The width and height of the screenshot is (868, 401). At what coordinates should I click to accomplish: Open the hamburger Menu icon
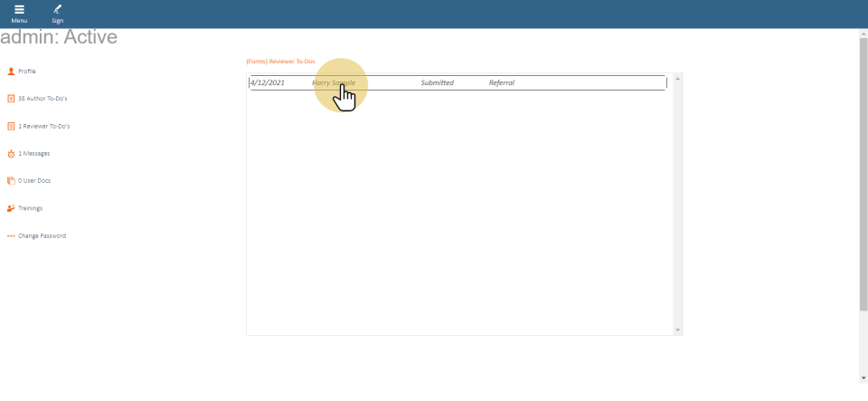click(19, 10)
